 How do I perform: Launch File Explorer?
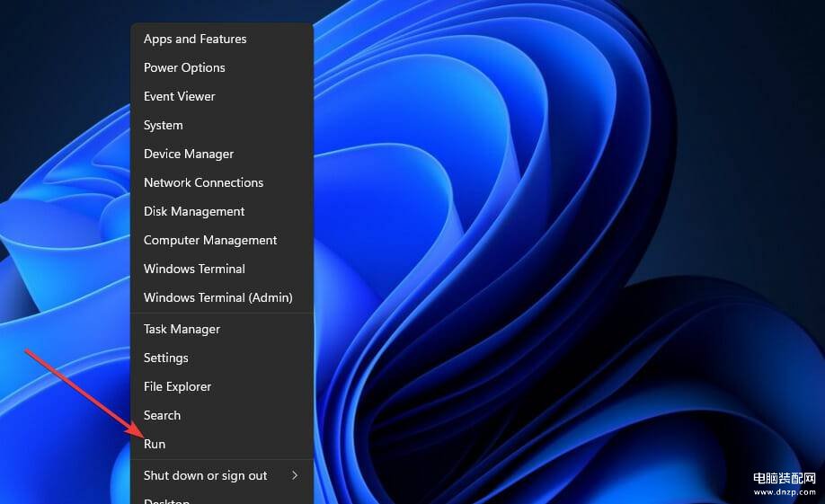[221, 386]
